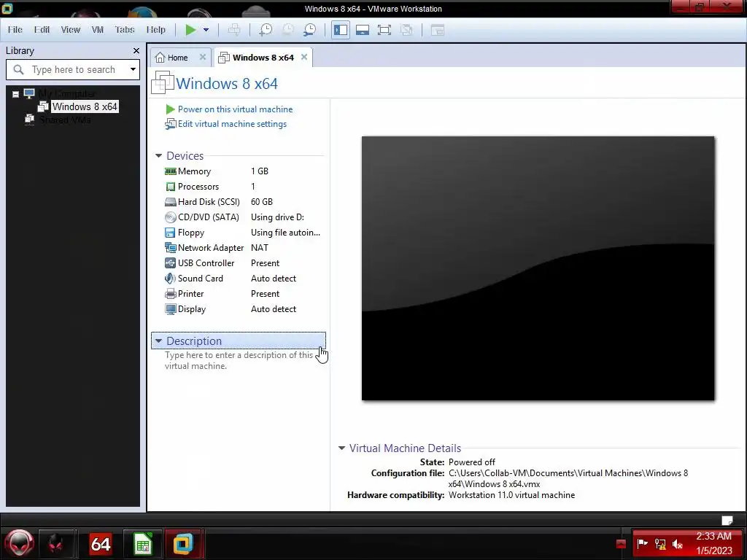Image resolution: width=747 pixels, height=560 pixels.
Task: Take a snapshot using the toolbar icon
Action: click(266, 30)
